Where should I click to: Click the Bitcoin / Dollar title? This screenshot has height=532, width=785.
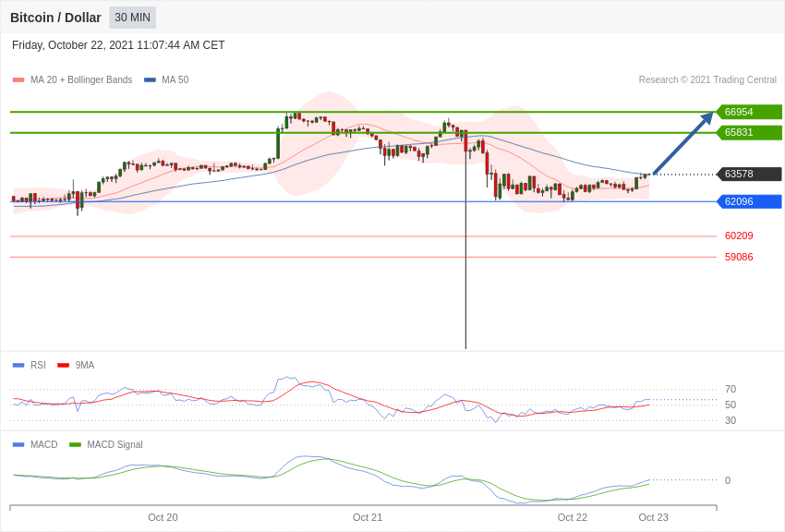[x=55, y=18]
